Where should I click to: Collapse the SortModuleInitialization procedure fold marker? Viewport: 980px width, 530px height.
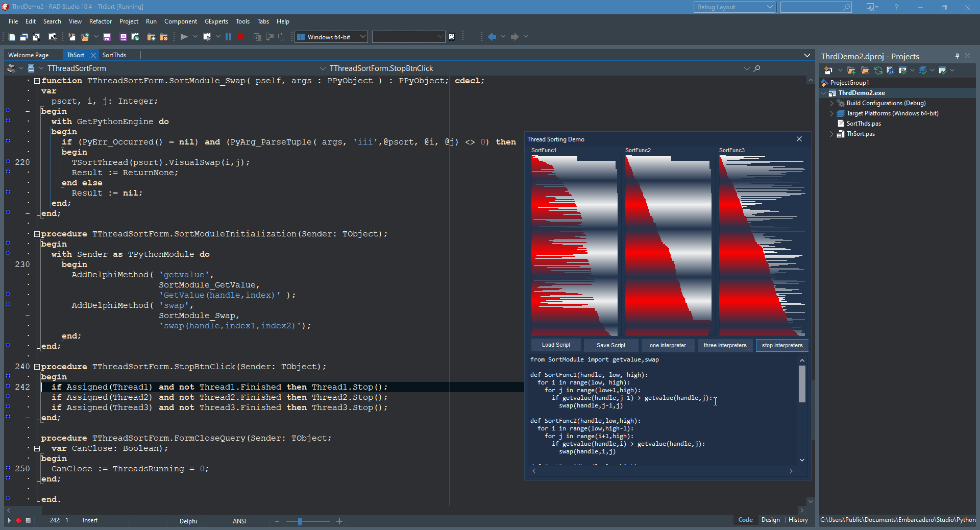(37, 234)
